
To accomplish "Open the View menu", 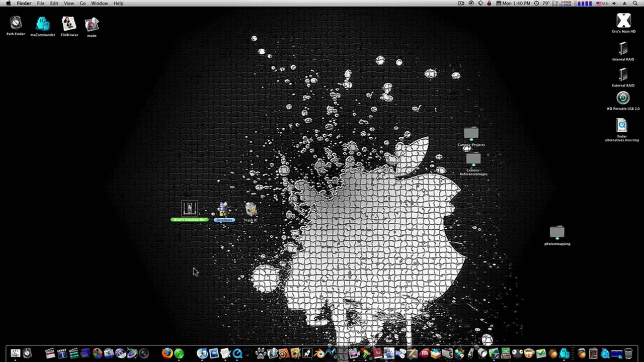I will tap(69, 3).
